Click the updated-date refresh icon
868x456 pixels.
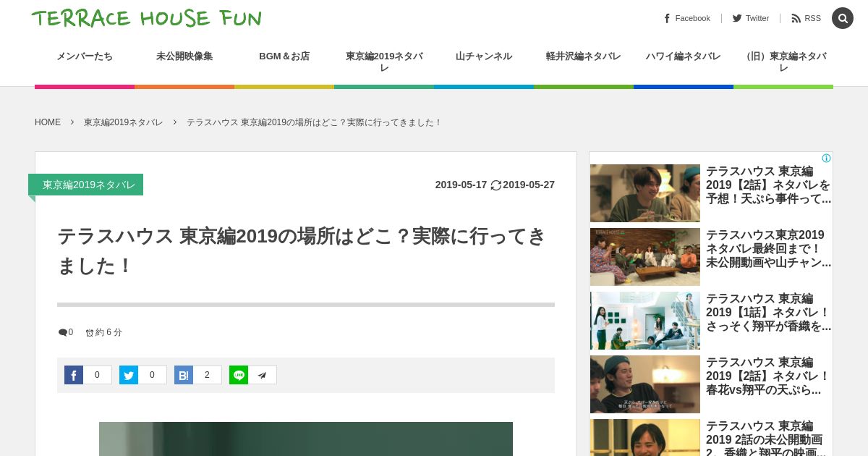[496, 185]
